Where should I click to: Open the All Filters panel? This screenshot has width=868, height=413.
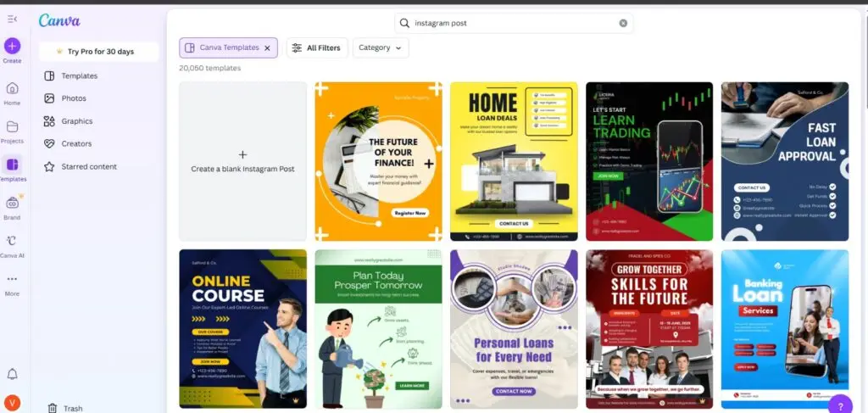[x=315, y=48]
